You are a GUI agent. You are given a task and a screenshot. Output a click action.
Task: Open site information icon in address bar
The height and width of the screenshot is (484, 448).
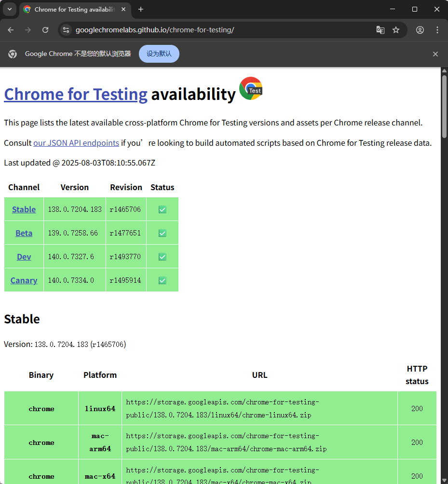pos(66,30)
